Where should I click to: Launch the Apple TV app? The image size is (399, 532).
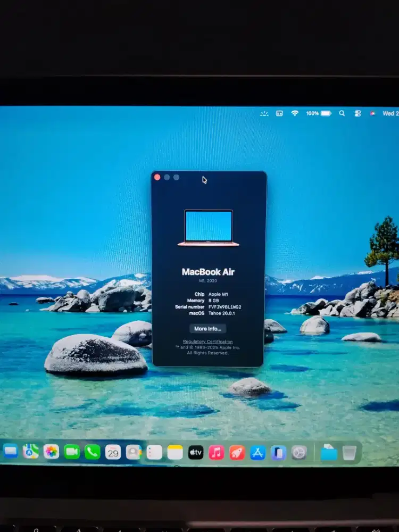pyautogui.click(x=196, y=453)
